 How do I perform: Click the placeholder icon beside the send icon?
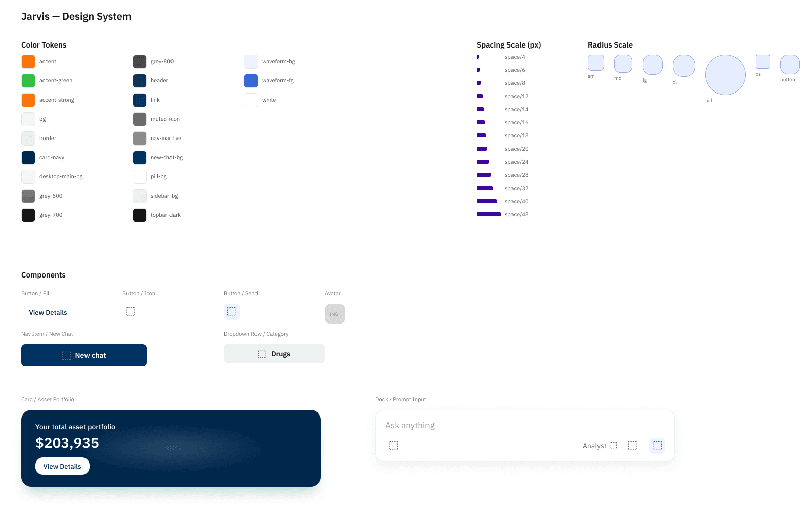[633, 446]
